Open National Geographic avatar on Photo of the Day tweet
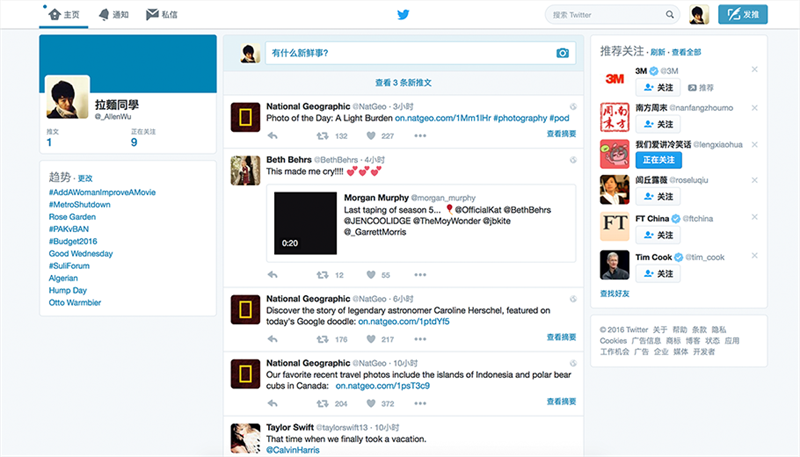The height and width of the screenshot is (457, 800). pyautogui.click(x=245, y=117)
